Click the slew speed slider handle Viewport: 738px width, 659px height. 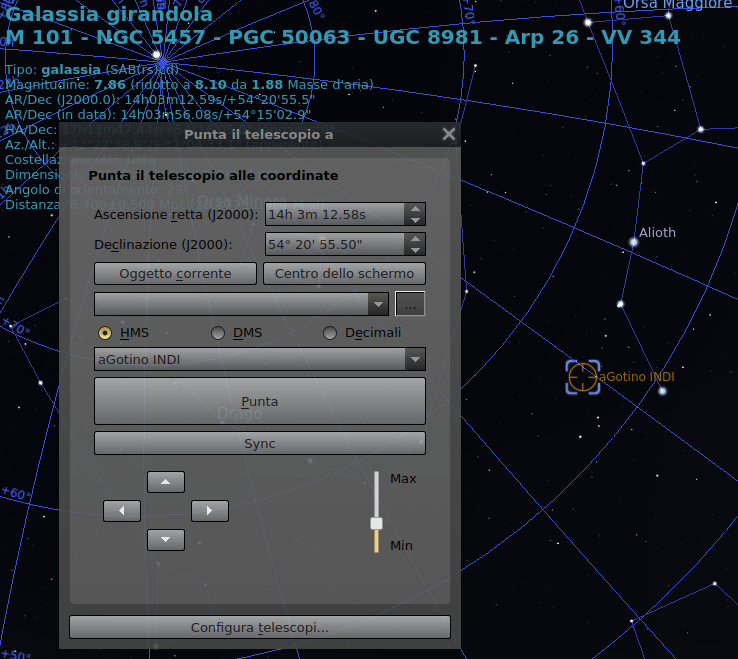[x=377, y=523]
